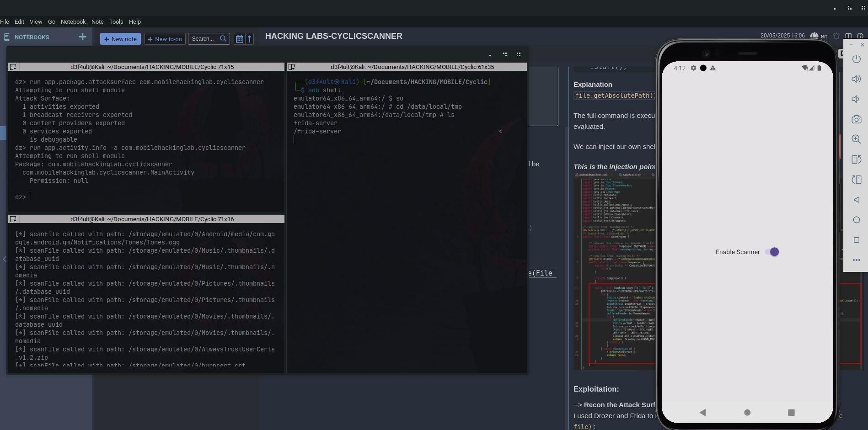Click the 'adb shell' command line text

pos(324,90)
